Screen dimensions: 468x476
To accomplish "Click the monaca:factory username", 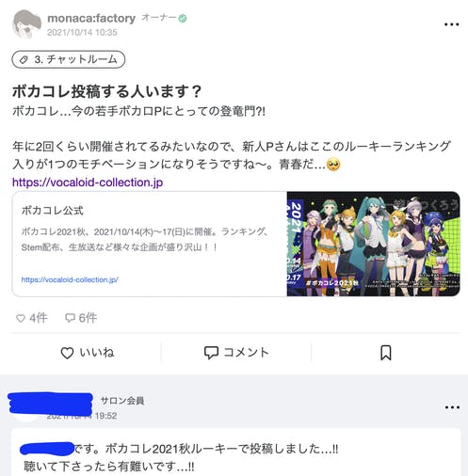I will point(91,18).
